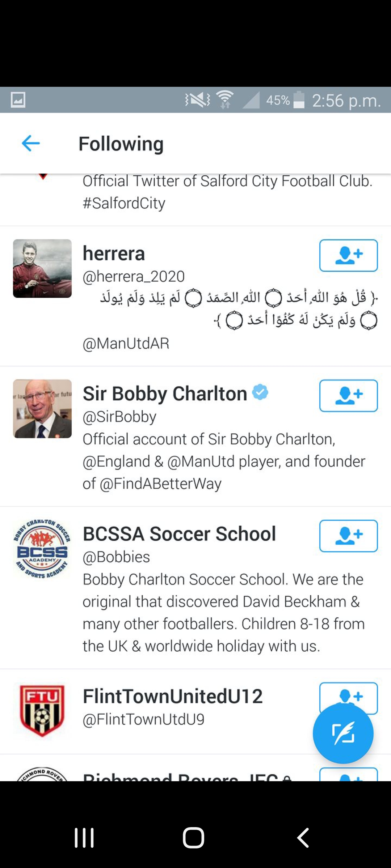Open the @ManUtdAR mention link
Screen dimensions: 391x868
[126, 344]
